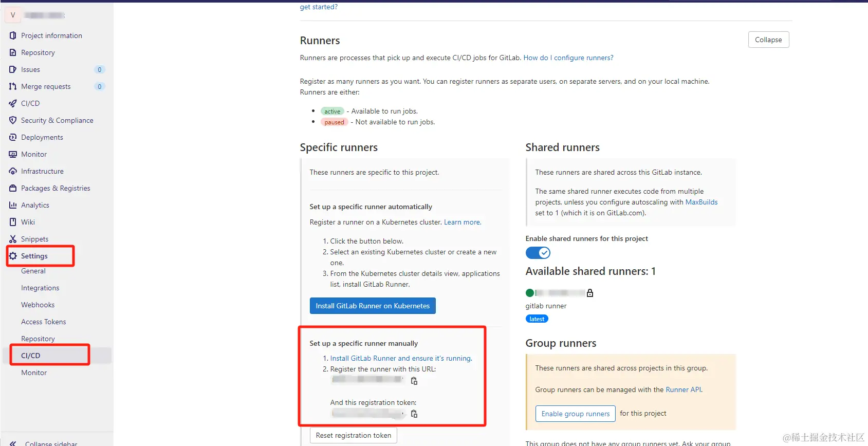Click the Security & Compliance shield icon
The width and height of the screenshot is (868, 446).
click(x=13, y=120)
